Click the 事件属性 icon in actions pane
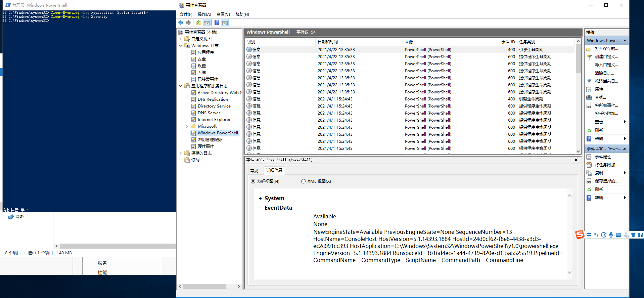 589,157
